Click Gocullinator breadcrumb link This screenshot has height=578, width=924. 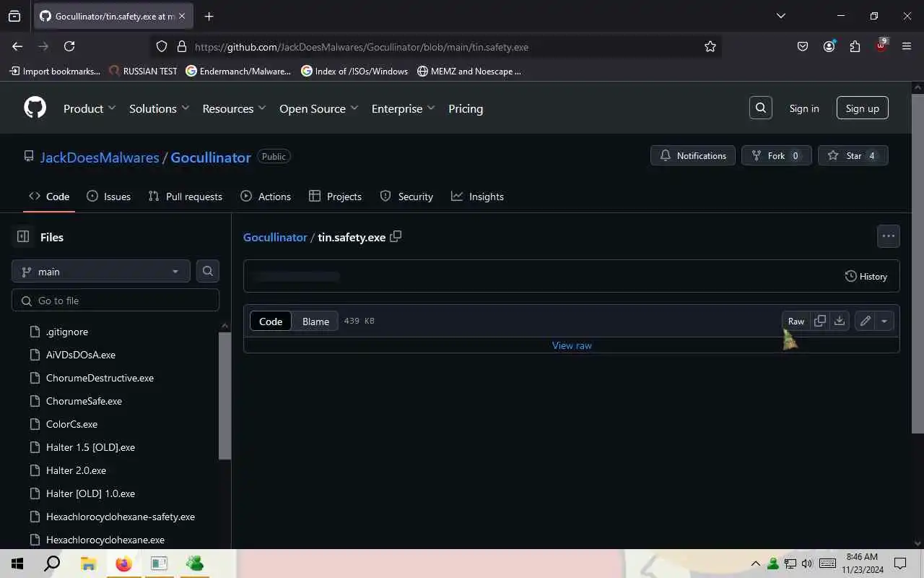275,237
